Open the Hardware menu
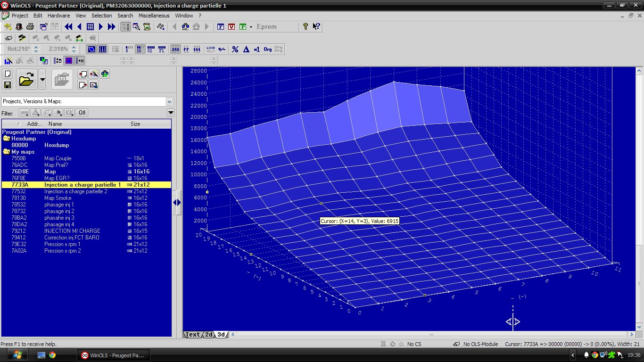Screen dimensions: 644x362 point(58,16)
